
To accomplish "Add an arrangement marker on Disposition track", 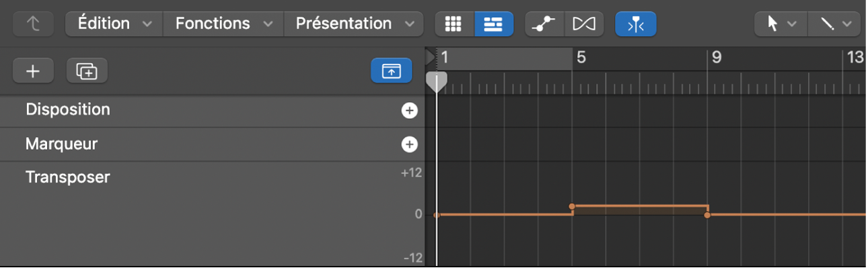I will [409, 111].
